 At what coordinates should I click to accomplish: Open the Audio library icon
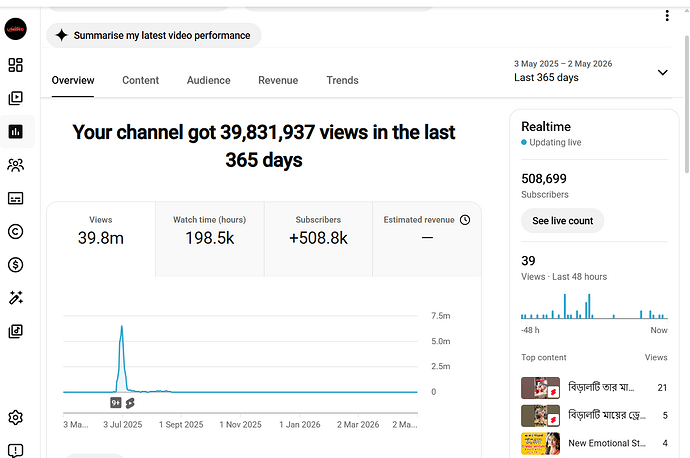pos(15,331)
